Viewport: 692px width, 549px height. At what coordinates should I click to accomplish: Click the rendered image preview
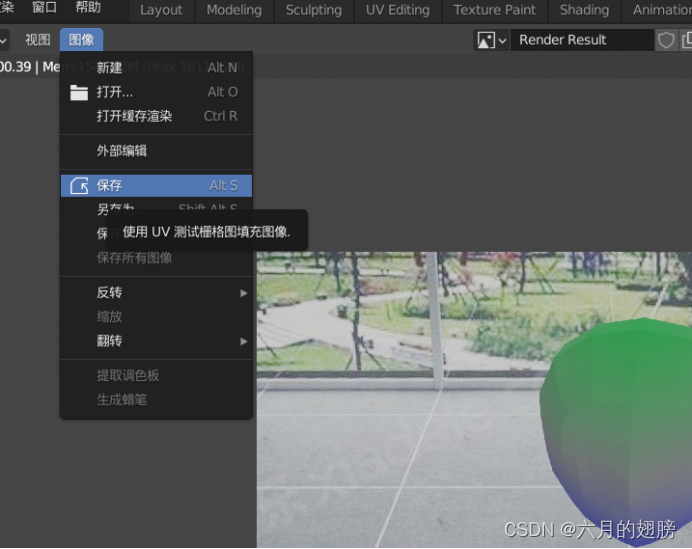tap(474, 399)
